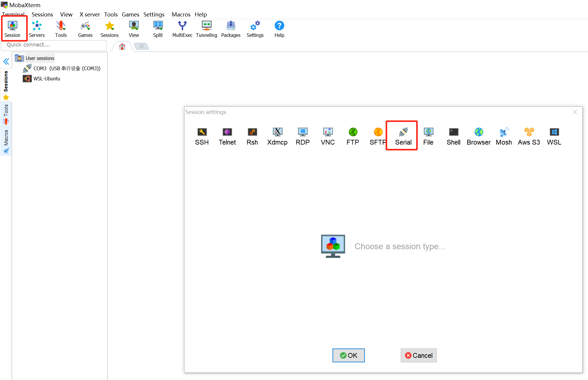Open the Tools menu in menu bar
The image size is (588, 380).
[111, 14]
